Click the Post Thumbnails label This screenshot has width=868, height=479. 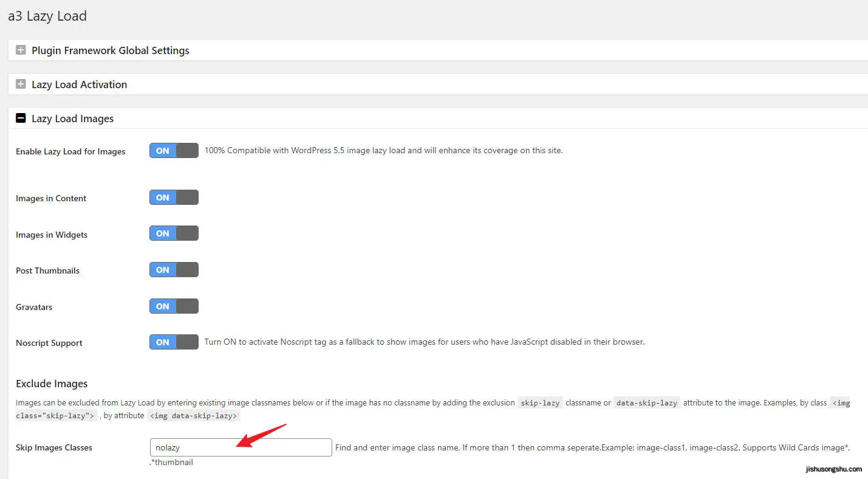click(x=47, y=271)
